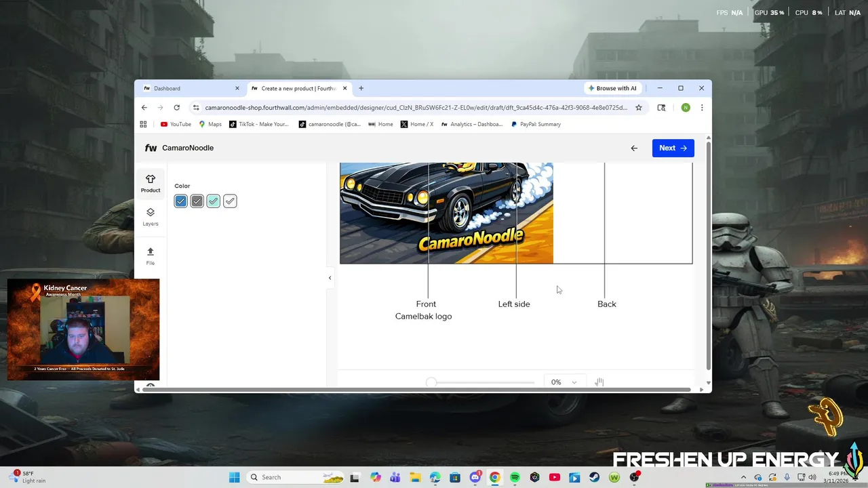Screen dimensions: 868x488
Task: Reload the page with the refresh icon
Action: pos(177,107)
